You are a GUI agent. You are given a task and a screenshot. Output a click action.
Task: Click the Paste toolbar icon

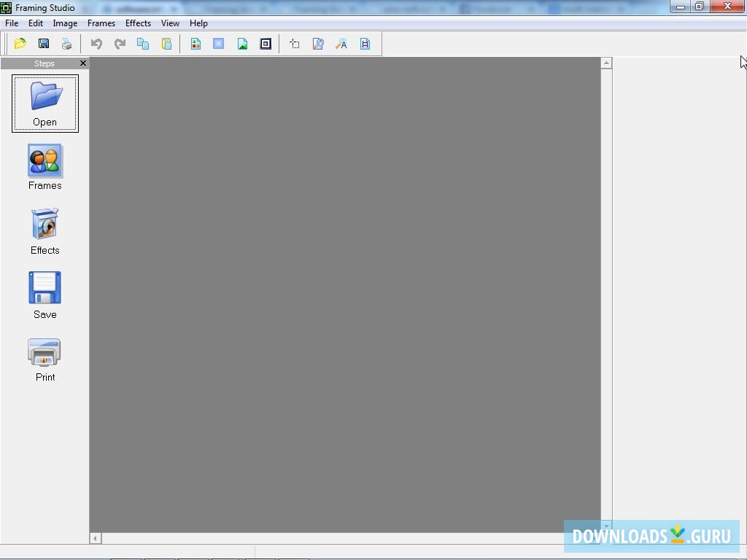(166, 43)
